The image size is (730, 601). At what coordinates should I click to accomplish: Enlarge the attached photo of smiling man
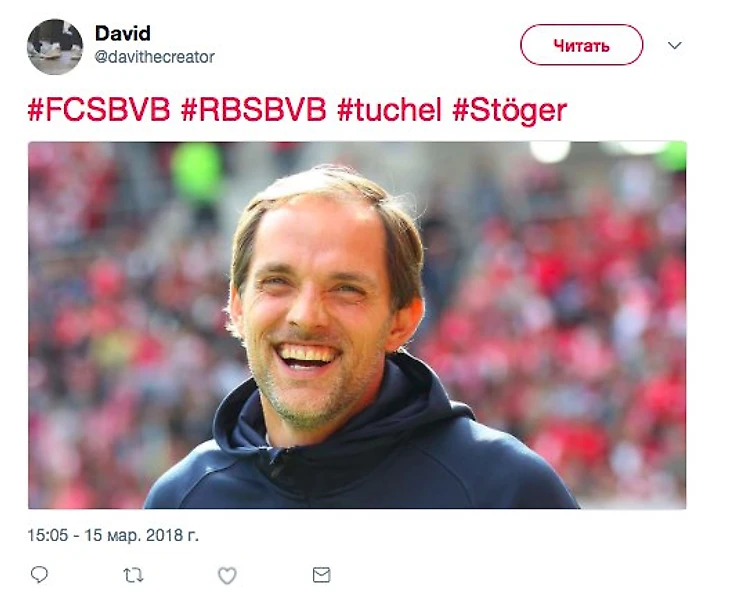pos(357,325)
